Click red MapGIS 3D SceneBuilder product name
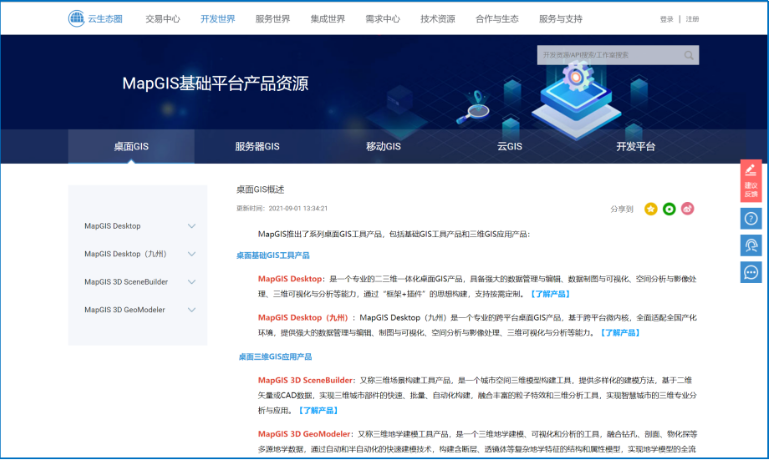Screen dimensions: 771x462 click(x=305, y=380)
